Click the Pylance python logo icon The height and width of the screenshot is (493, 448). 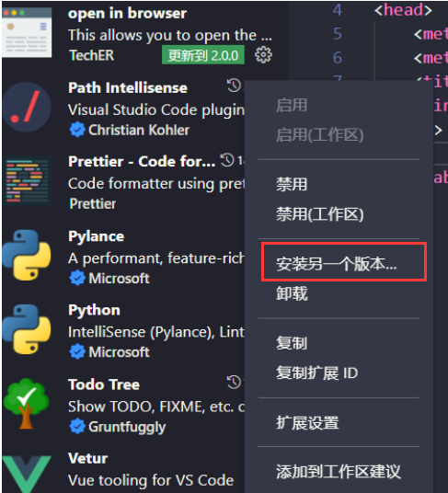pos(27,255)
